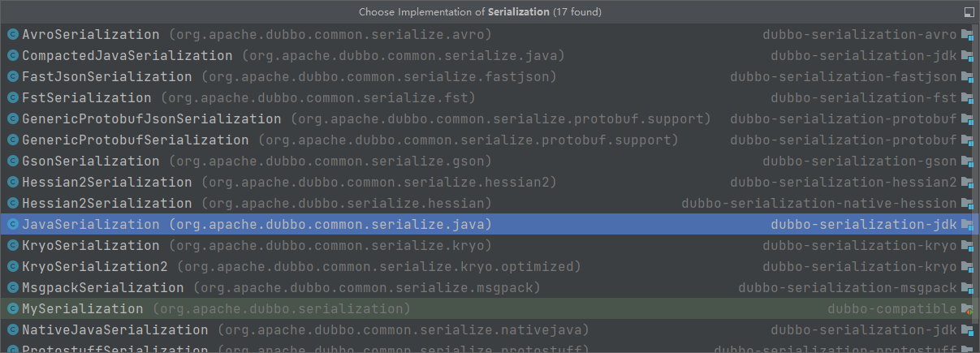Screen dimensions: 980x353
Task: Open Hessian2Serialization in the hessian2 package
Action: pos(106,183)
